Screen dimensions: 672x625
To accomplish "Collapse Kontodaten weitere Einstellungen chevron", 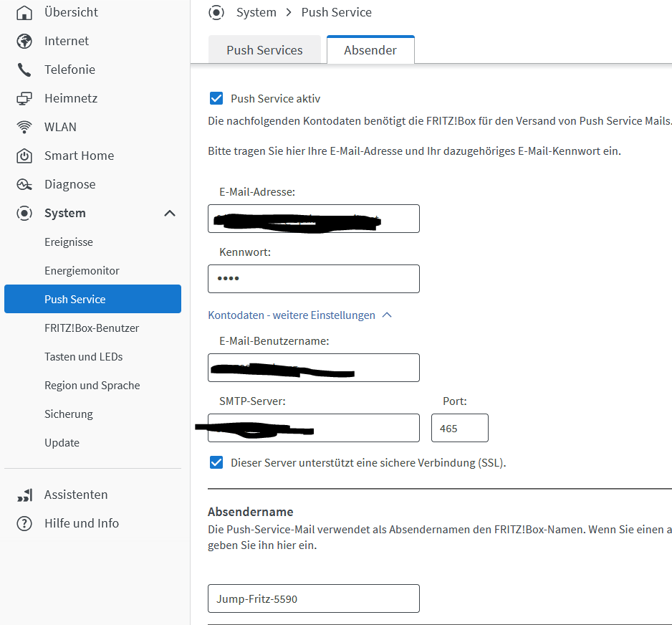I will point(387,315).
